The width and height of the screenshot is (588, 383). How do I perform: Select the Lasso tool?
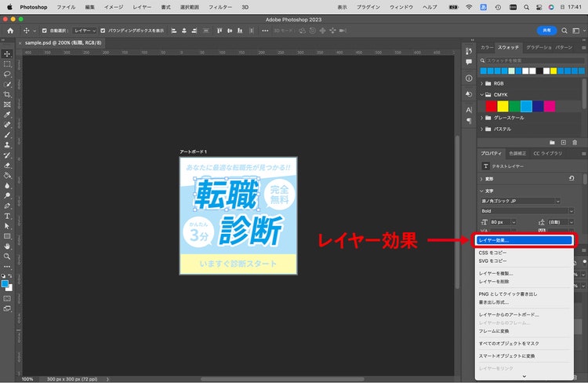(x=7, y=75)
